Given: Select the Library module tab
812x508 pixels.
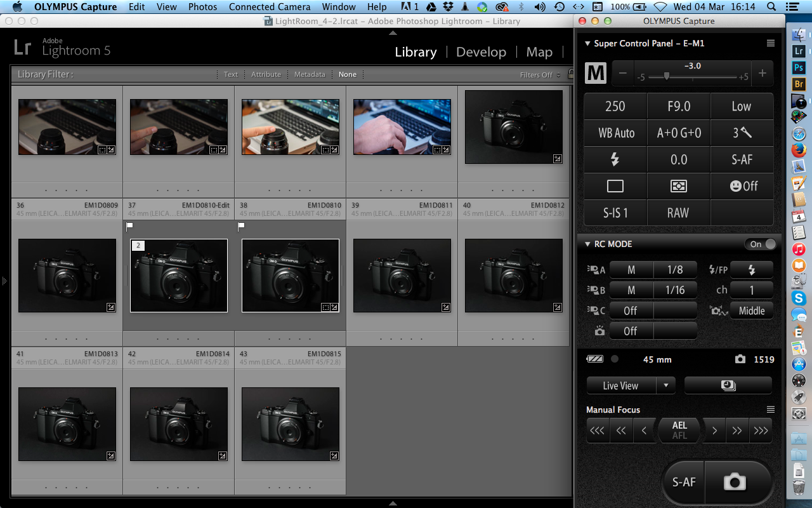Looking at the screenshot, I should [x=416, y=52].
